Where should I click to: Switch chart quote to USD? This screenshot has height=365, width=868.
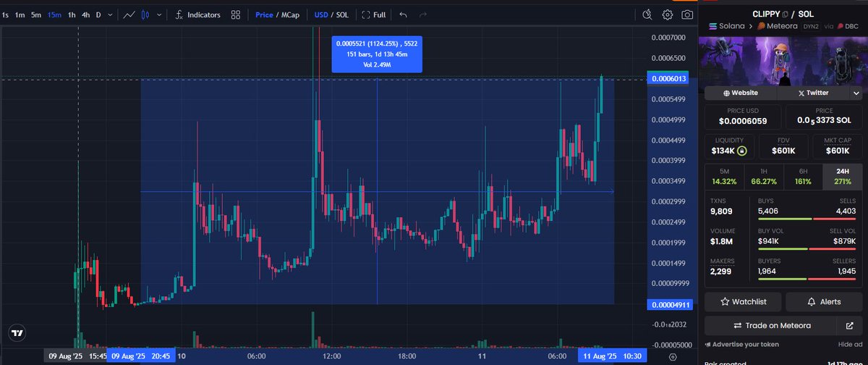click(322, 14)
